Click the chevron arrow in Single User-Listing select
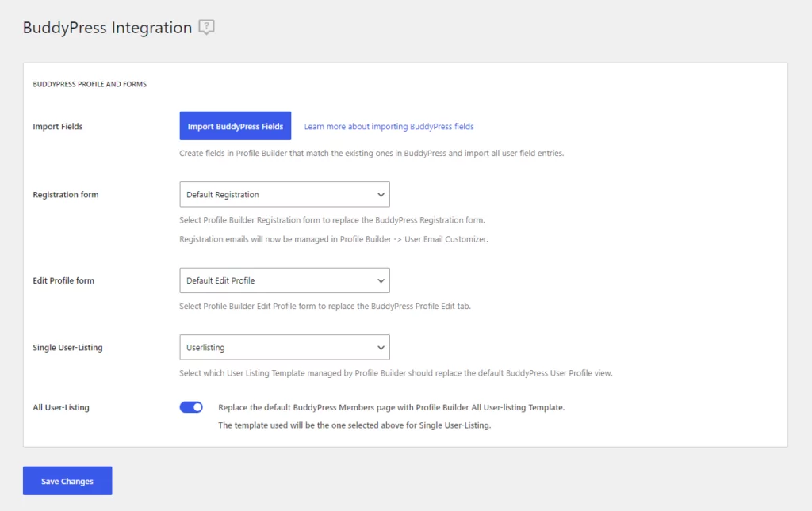 point(381,348)
